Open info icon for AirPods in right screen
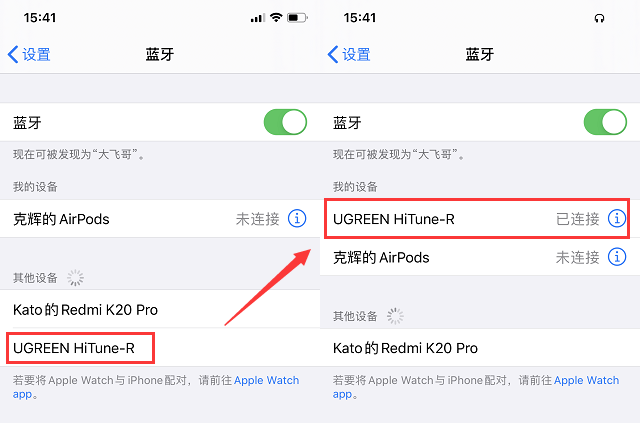 (617, 257)
